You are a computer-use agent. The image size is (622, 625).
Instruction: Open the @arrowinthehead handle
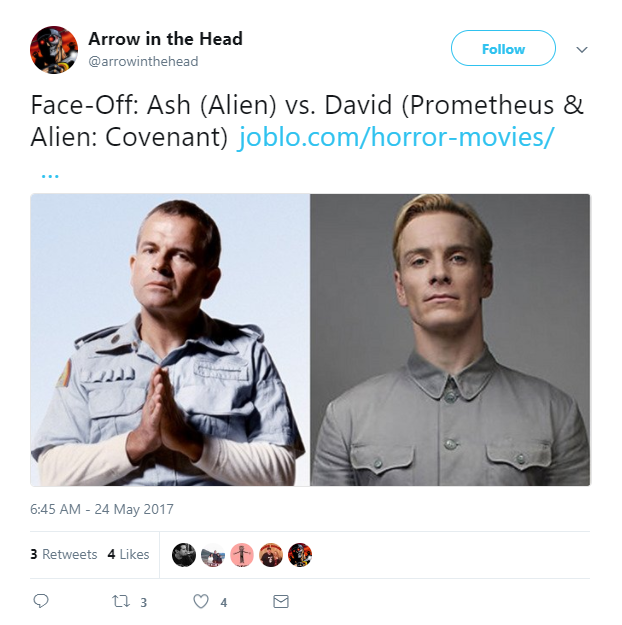click(143, 61)
